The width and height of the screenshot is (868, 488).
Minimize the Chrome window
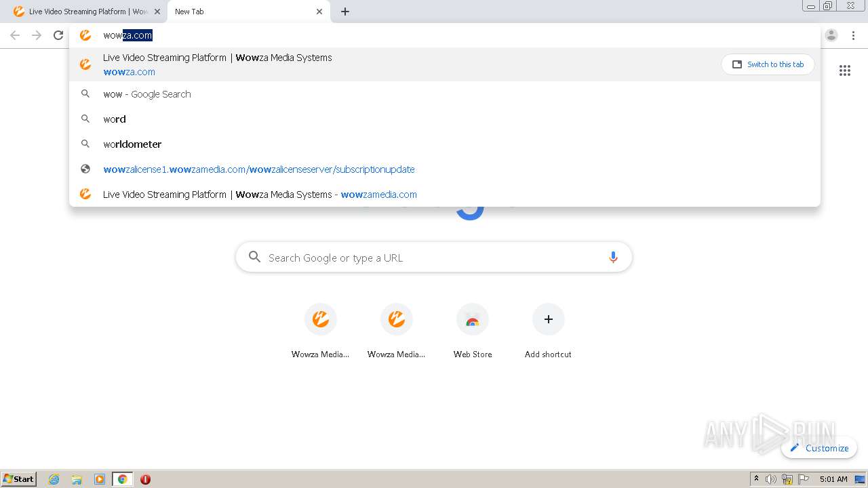811,6
